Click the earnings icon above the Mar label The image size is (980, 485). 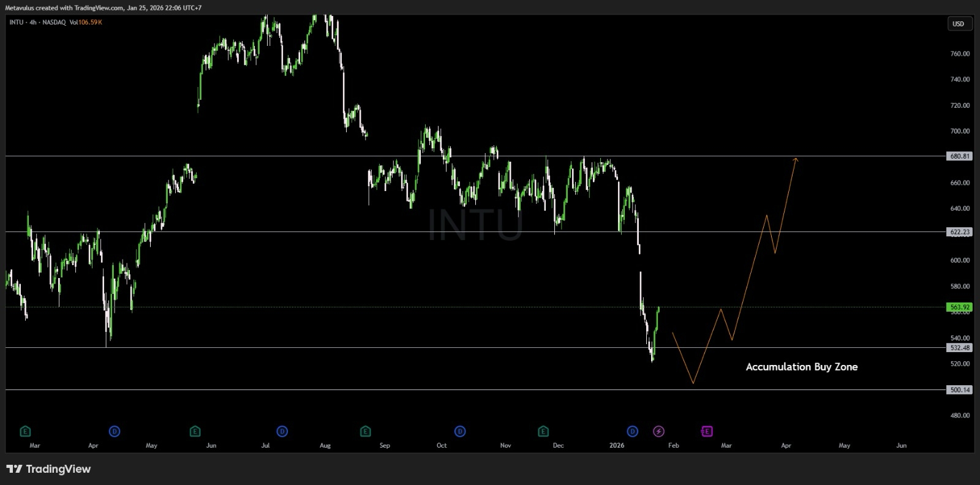tap(24, 432)
